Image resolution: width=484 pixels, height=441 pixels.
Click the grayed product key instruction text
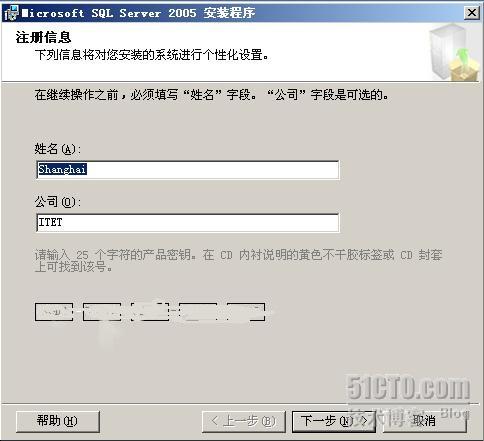click(x=238, y=261)
